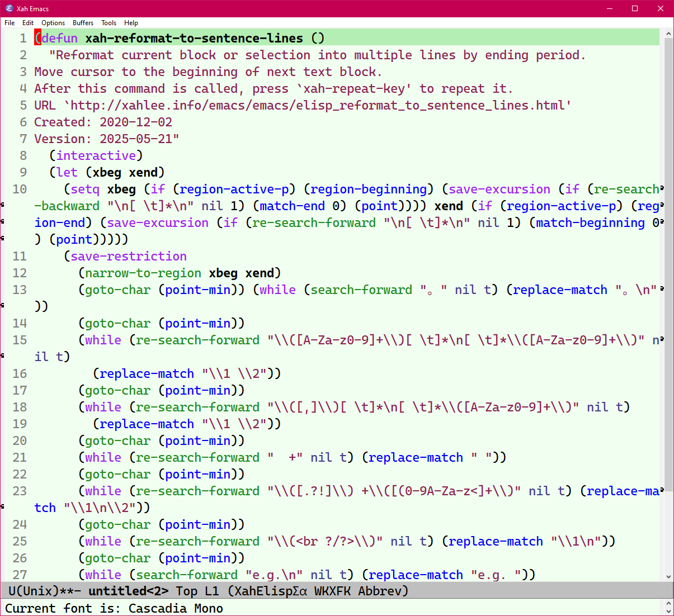The width and height of the screenshot is (674, 616).
Task: Open the File menu
Action: click(x=10, y=23)
